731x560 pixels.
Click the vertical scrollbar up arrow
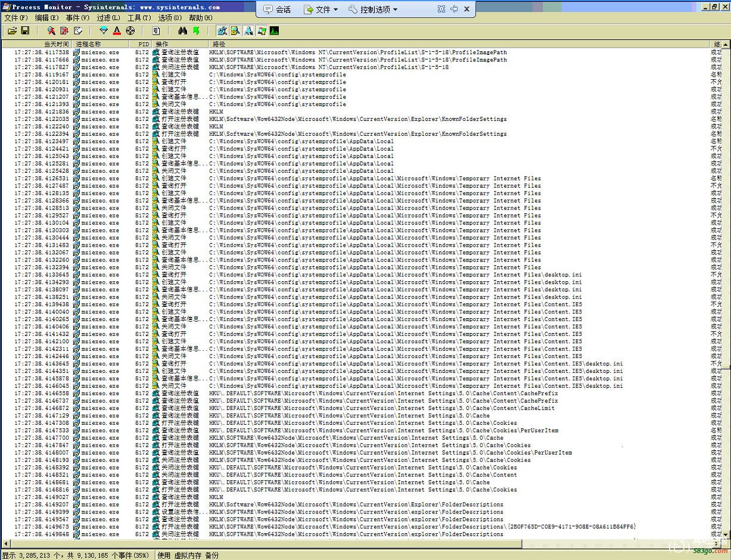point(726,44)
